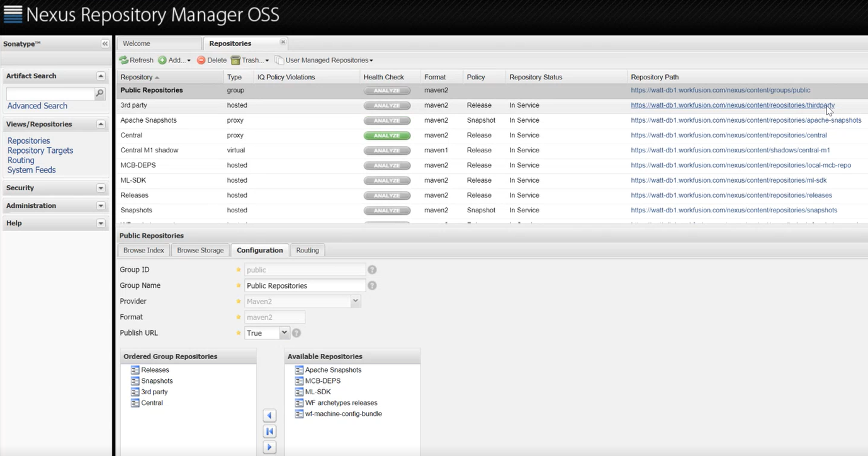Open the Trash menu in the toolbar
Screen dimensions: 868x456
250,60
